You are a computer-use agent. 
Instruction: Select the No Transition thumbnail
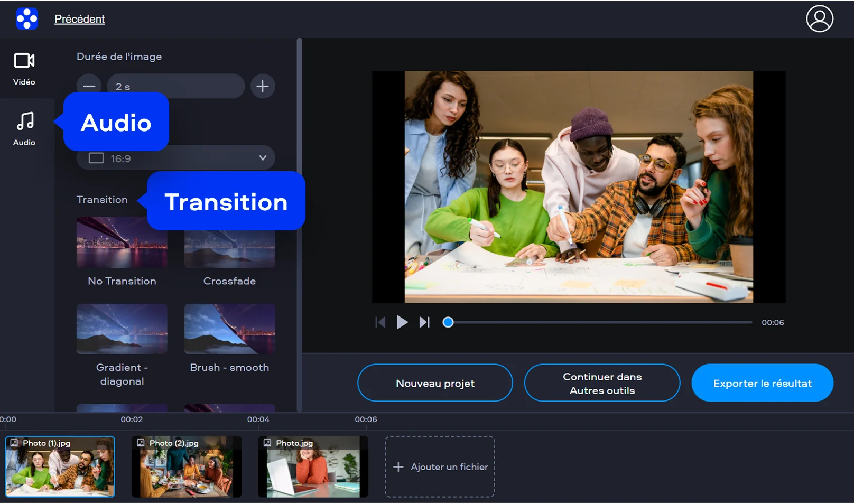click(122, 244)
